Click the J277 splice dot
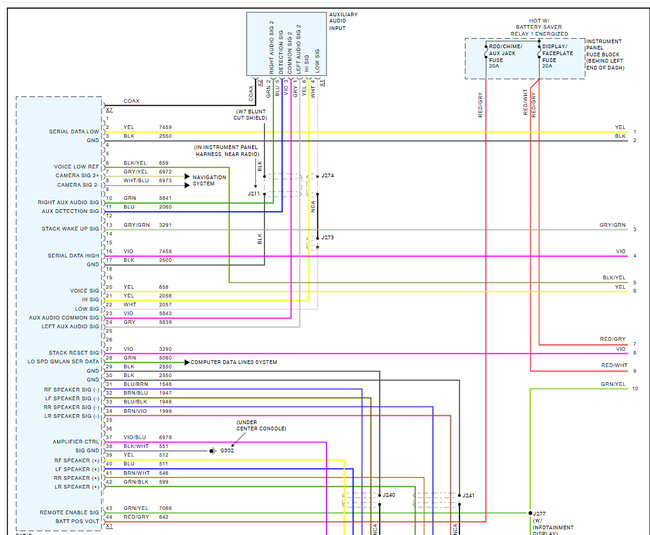Image resolution: width=650 pixels, height=535 pixels. pos(530,513)
